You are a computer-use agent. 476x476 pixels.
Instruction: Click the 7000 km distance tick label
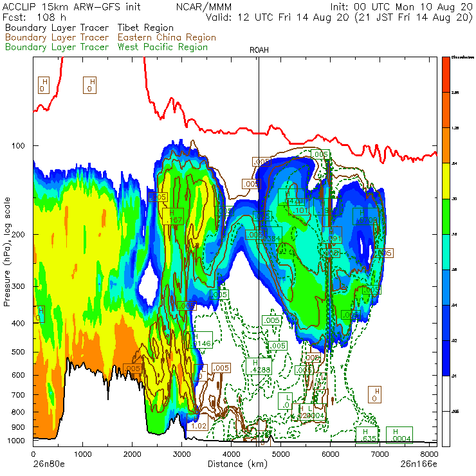(x=380, y=454)
